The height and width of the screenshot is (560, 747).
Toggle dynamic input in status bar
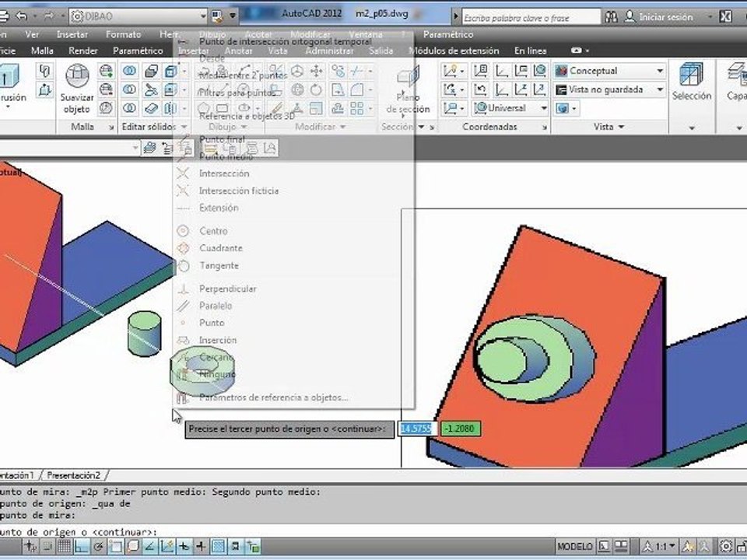tap(184, 547)
